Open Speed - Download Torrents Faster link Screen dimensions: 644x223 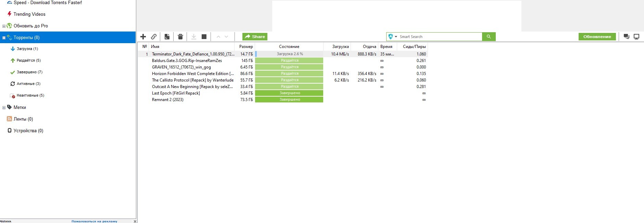[48, 3]
